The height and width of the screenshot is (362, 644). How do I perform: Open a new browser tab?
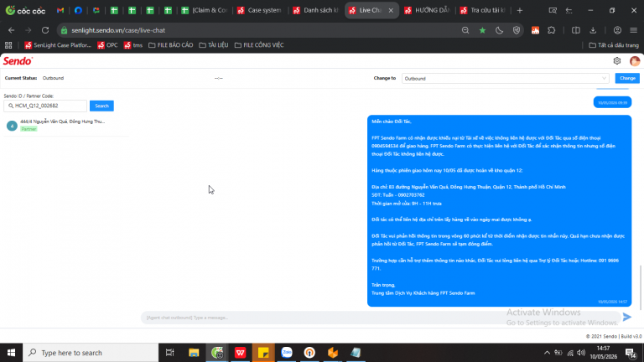pos(520,10)
